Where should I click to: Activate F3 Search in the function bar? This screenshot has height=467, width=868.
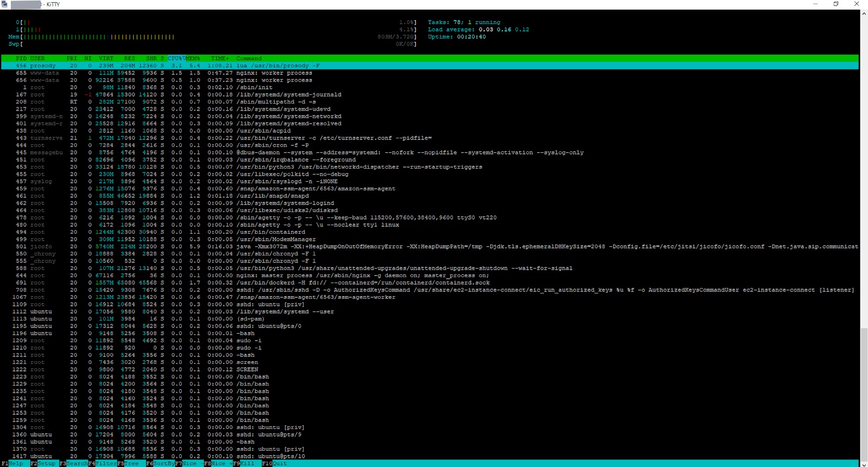click(76, 464)
